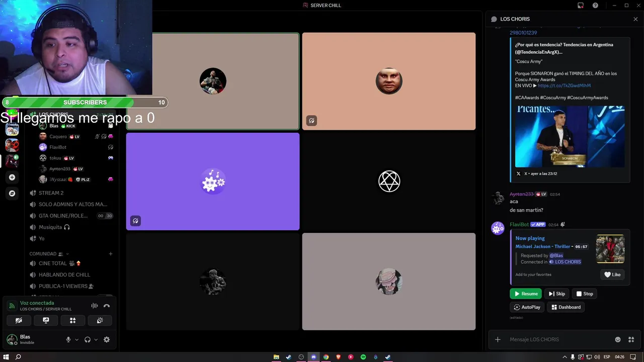Turn on camera in voice panel
The width and height of the screenshot is (644, 362).
(x=19, y=320)
